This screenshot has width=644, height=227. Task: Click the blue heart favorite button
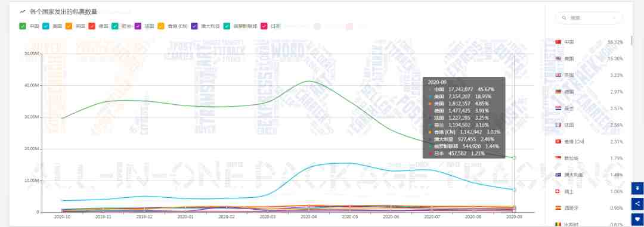[637, 219]
